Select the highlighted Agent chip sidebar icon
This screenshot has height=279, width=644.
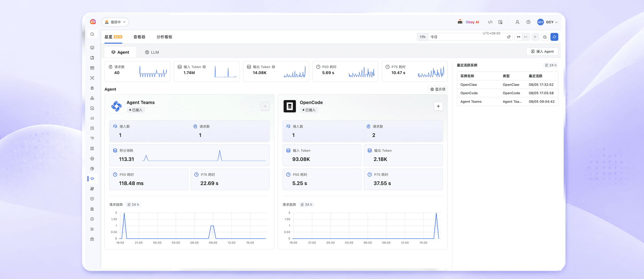(x=92, y=179)
